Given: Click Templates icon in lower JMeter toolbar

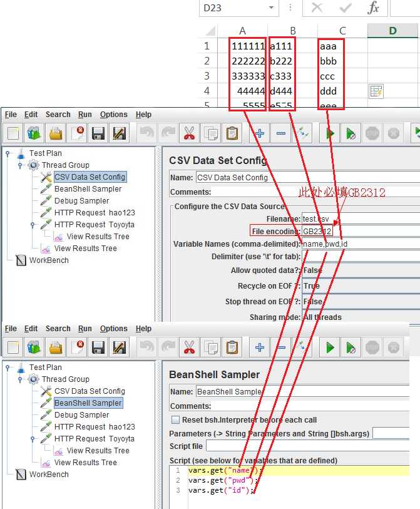Looking at the screenshot, I should (x=34, y=347).
